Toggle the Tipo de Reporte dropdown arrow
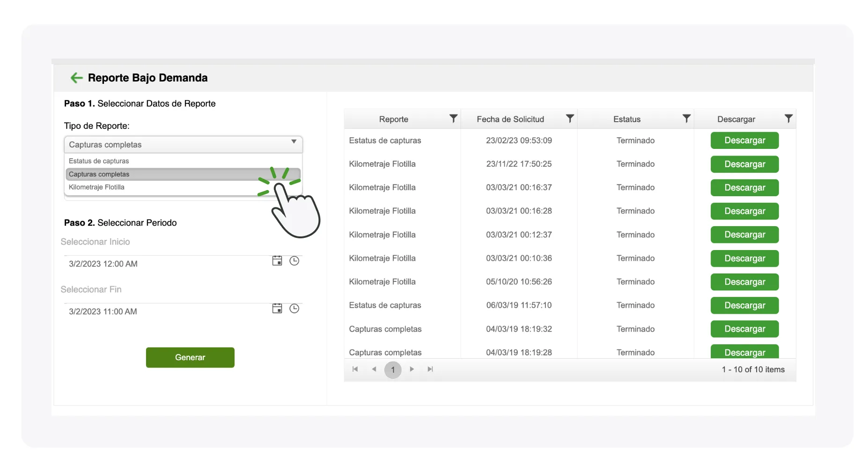868x457 pixels. pyautogui.click(x=294, y=141)
